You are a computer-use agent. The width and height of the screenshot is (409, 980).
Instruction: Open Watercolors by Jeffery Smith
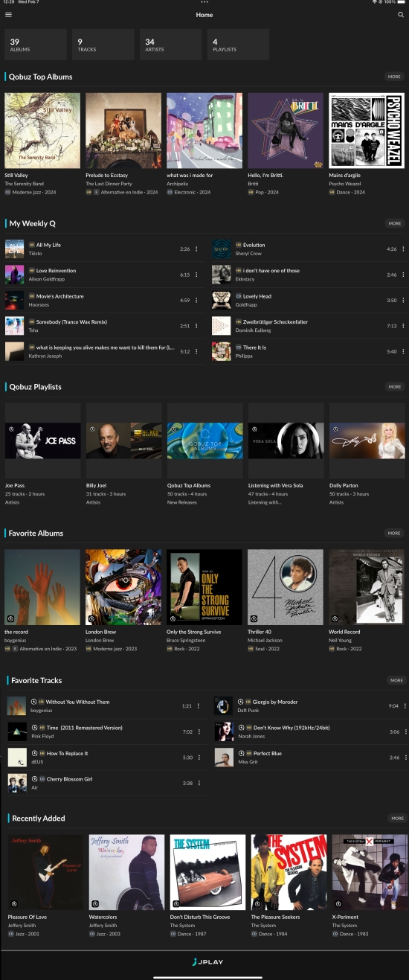point(127,872)
